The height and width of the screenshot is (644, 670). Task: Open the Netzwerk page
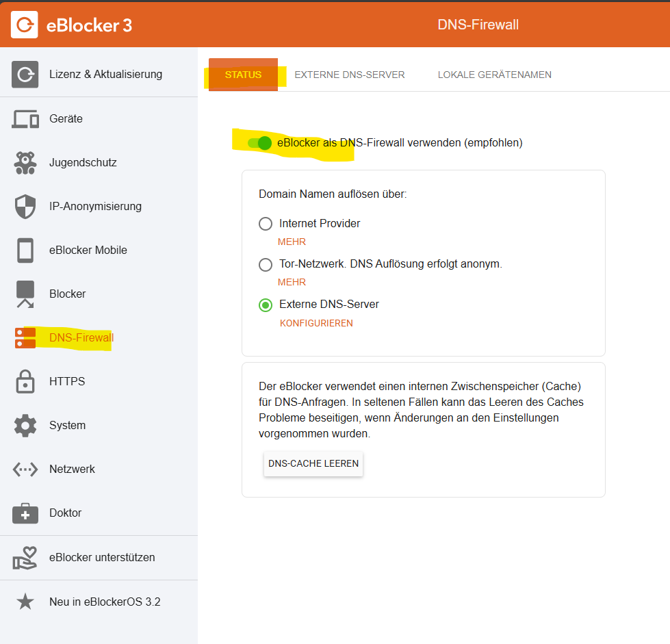[73, 469]
